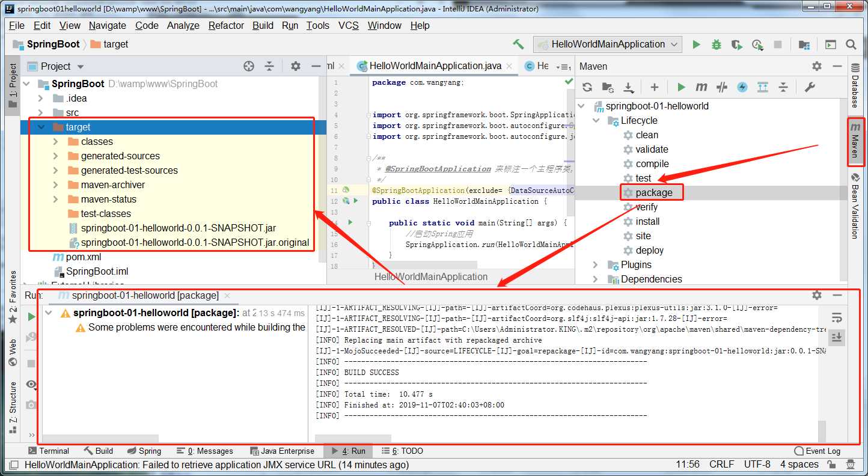This screenshot has width=868, height=476.
Task: Collapse all in Project panel
Action: click(269, 66)
